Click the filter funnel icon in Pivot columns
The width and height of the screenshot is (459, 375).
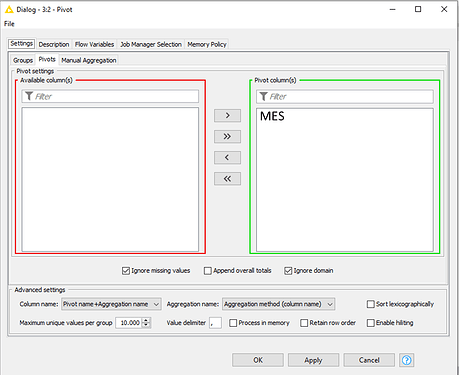(264, 96)
